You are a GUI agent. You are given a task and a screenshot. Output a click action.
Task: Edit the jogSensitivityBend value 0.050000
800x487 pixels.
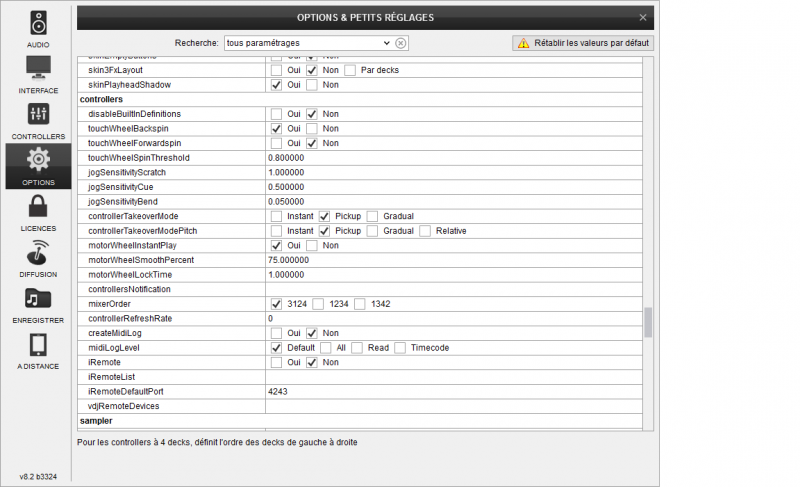click(x=454, y=202)
